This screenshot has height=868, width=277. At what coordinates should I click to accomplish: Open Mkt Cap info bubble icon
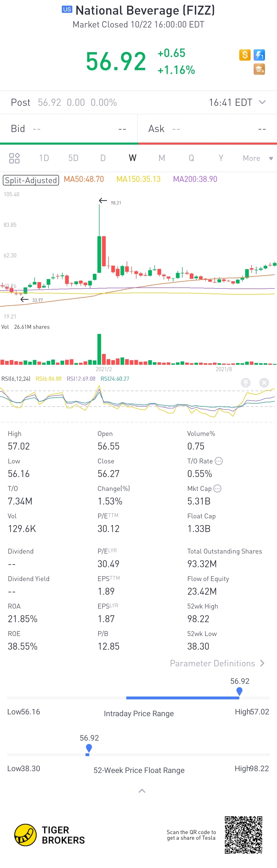[x=217, y=488]
